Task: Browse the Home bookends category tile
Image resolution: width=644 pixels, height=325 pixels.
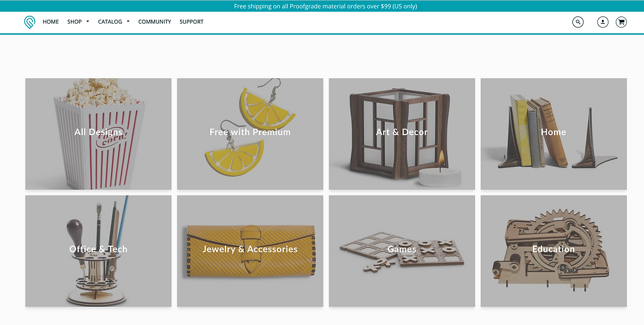Action: point(553,134)
